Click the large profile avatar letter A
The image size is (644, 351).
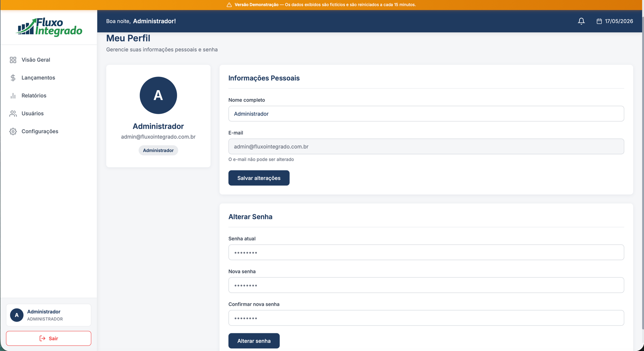pos(158,95)
